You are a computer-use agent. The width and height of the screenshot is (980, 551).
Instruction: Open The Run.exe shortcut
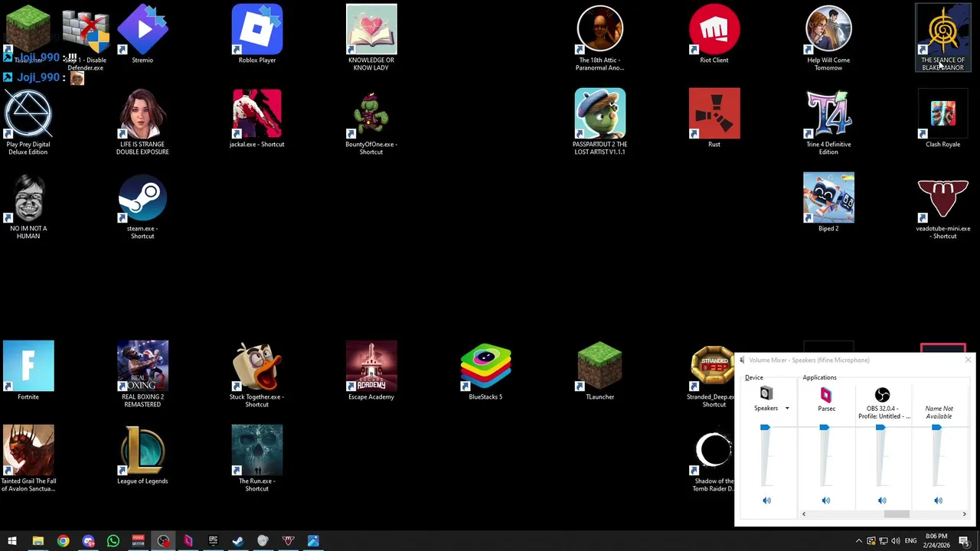pyautogui.click(x=257, y=458)
